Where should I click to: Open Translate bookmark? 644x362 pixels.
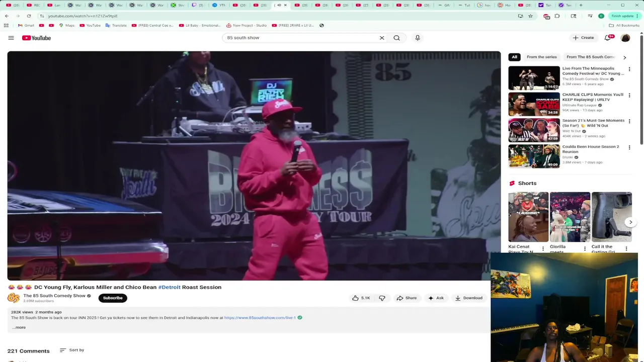pos(116,25)
